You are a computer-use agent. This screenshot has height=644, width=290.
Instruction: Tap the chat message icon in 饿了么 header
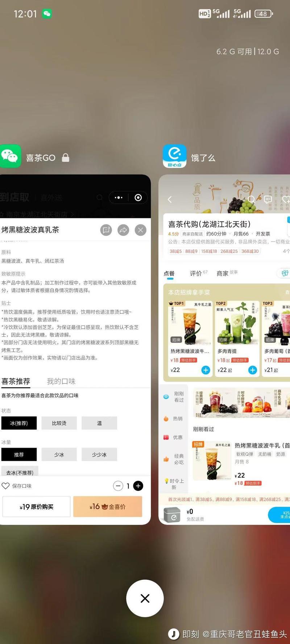[x=268, y=199]
